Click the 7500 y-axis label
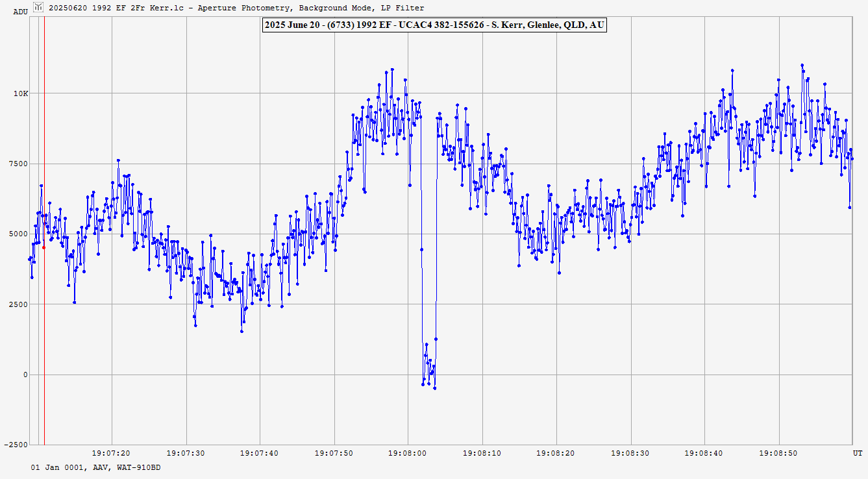868x479 pixels. [19, 164]
